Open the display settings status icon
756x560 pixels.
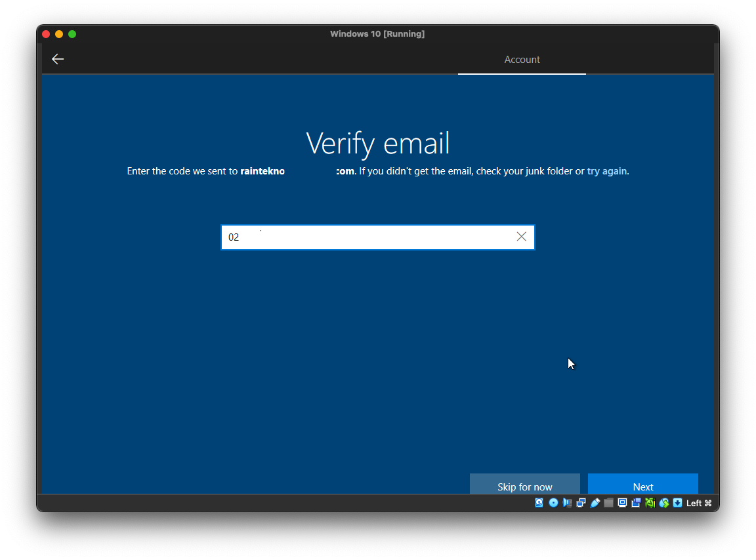(x=622, y=503)
